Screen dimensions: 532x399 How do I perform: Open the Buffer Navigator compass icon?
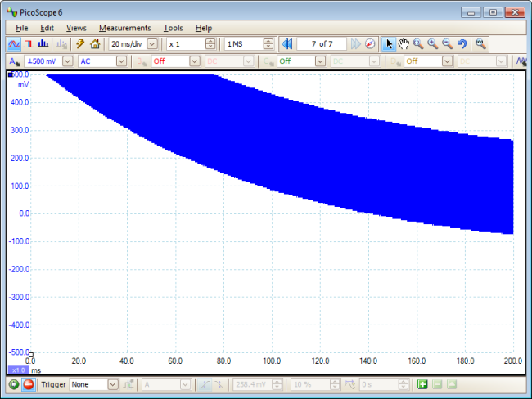pyautogui.click(x=370, y=44)
